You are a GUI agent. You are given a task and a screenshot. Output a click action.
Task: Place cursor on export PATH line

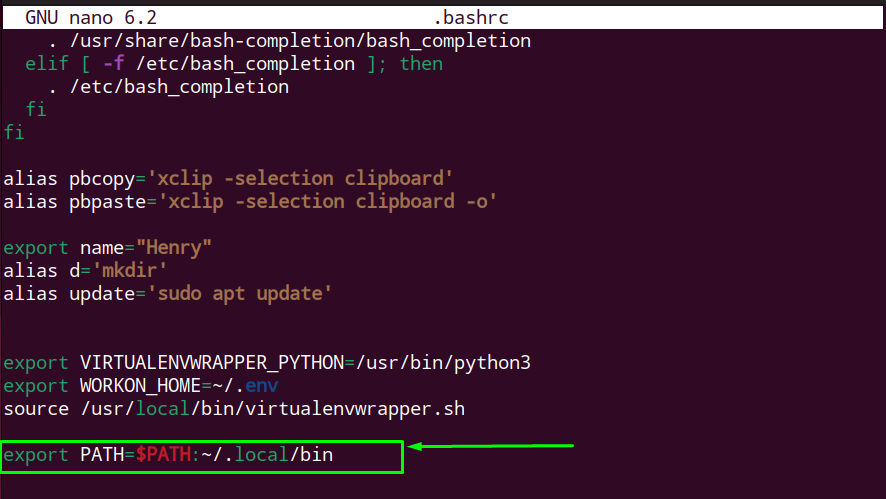pos(168,455)
